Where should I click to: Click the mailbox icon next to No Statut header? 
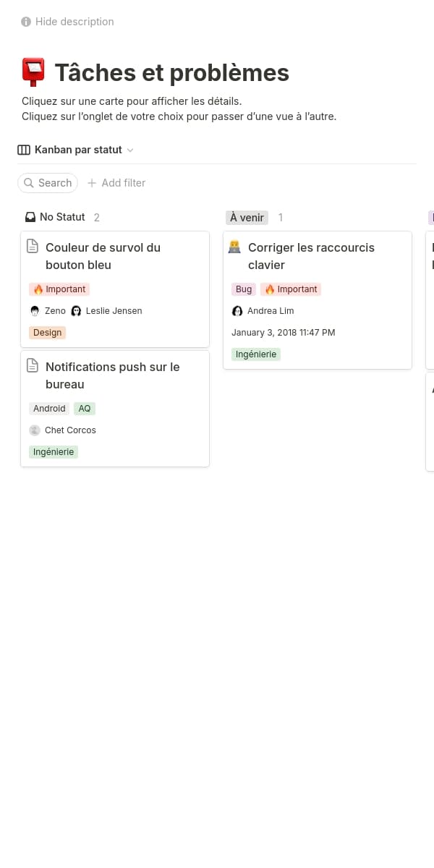(30, 216)
